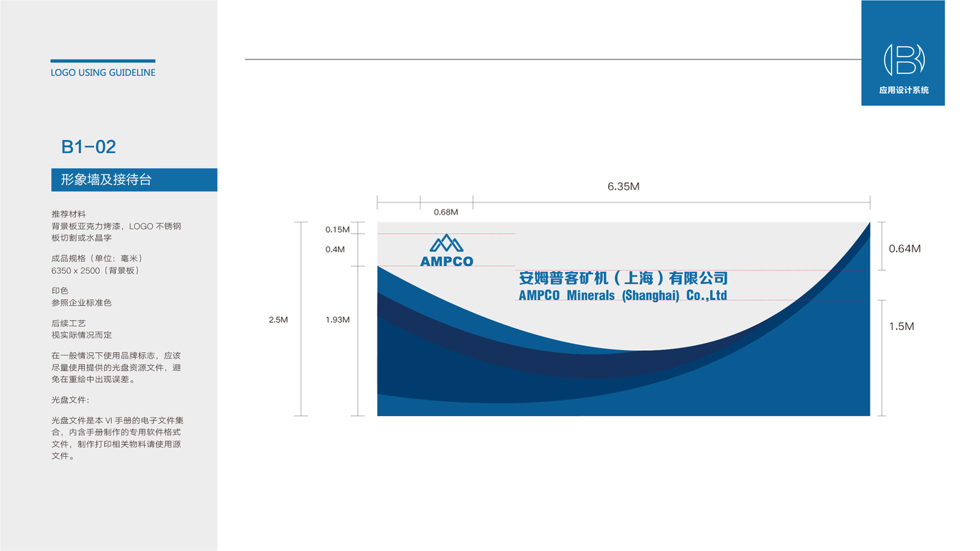980x551 pixels.
Task: Click the AMPCO wordmark text on wall
Action: 447,262
